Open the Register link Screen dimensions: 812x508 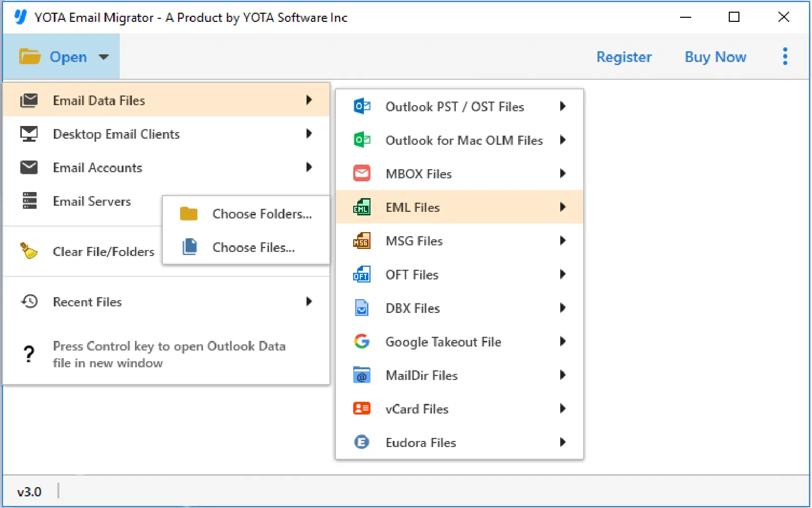click(x=624, y=57)
